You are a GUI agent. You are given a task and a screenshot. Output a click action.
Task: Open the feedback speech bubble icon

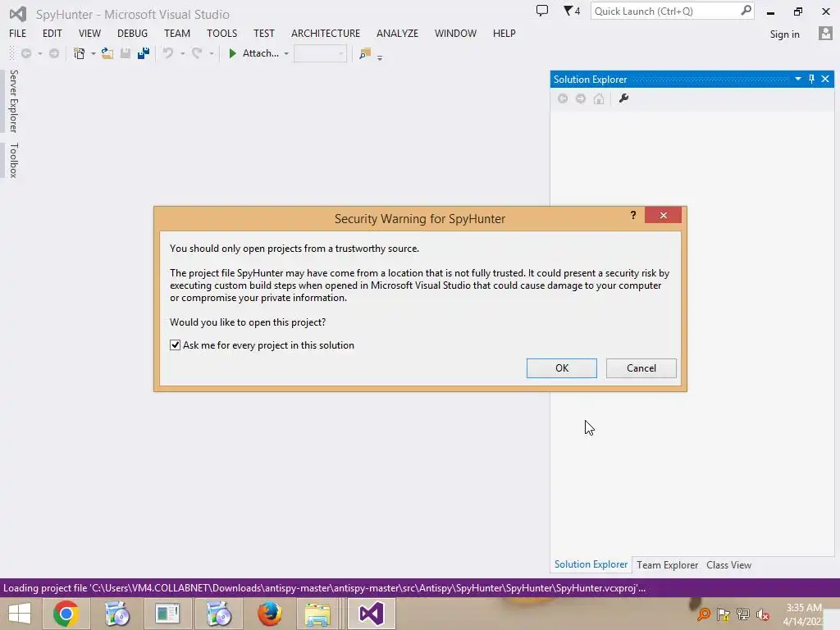pos(542,11)
